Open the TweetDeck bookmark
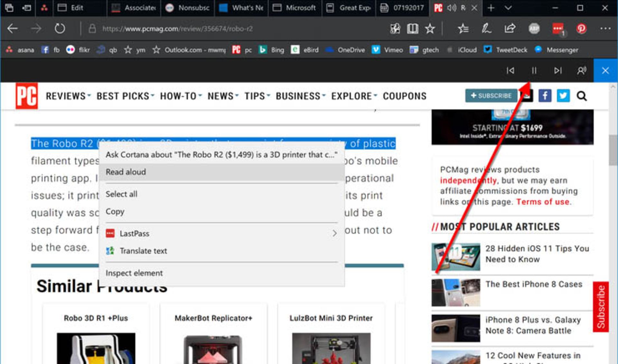 coord(506,50)
